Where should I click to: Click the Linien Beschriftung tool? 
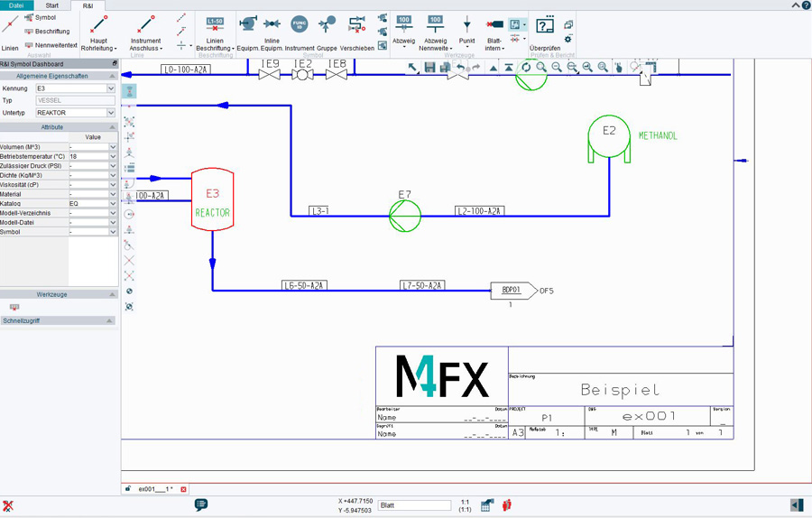[x=215, y=32]
